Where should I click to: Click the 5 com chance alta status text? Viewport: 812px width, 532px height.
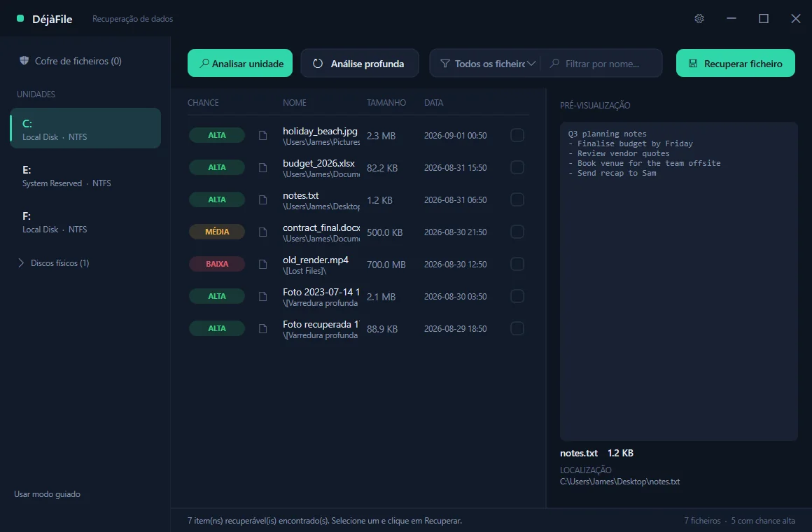(763, 521)
